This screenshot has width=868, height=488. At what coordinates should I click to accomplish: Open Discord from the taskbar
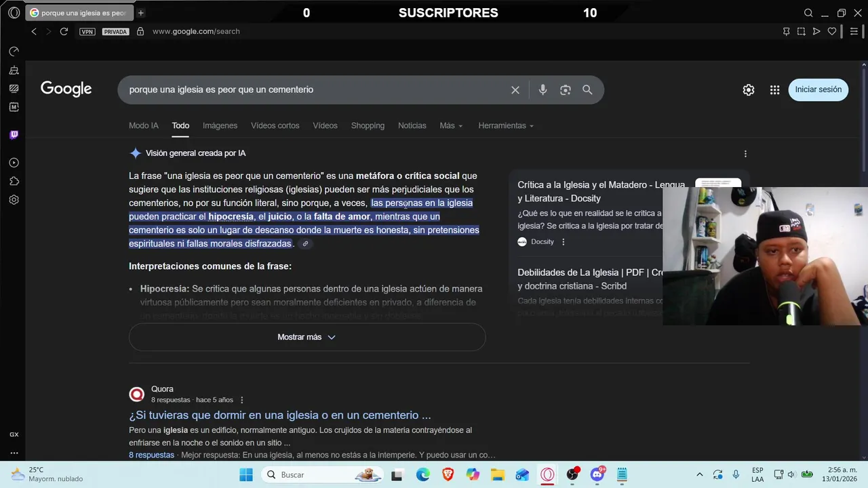pos(597,474)
